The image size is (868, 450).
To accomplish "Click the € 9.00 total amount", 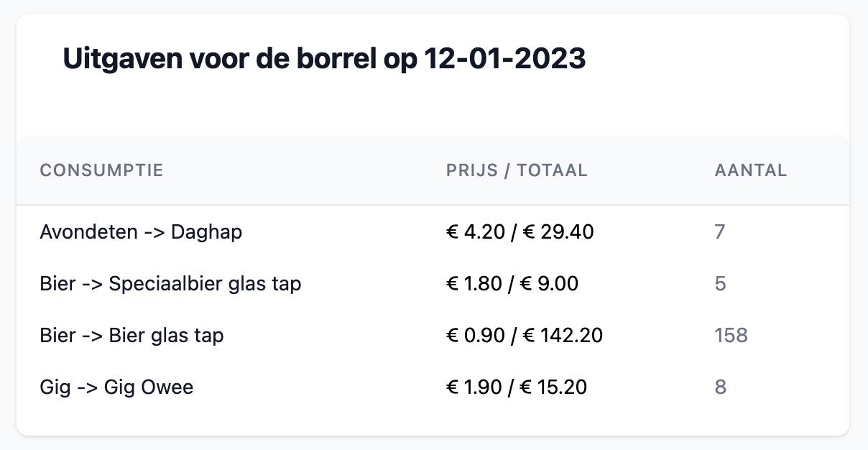I will pos(549,284).
